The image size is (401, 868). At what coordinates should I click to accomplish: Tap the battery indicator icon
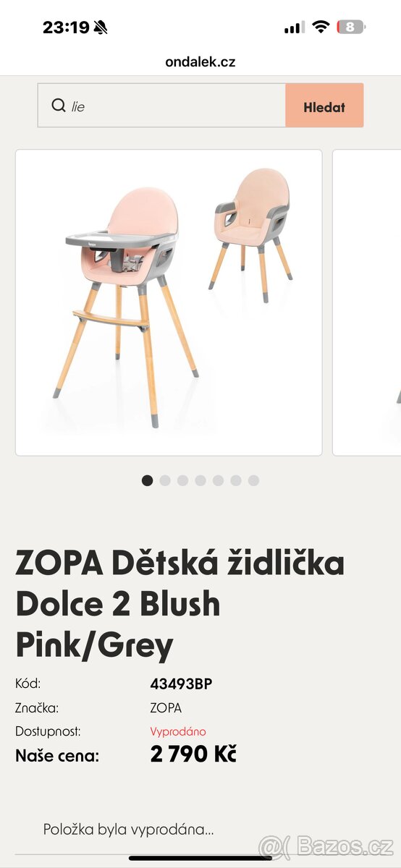(x=351, y=27)
